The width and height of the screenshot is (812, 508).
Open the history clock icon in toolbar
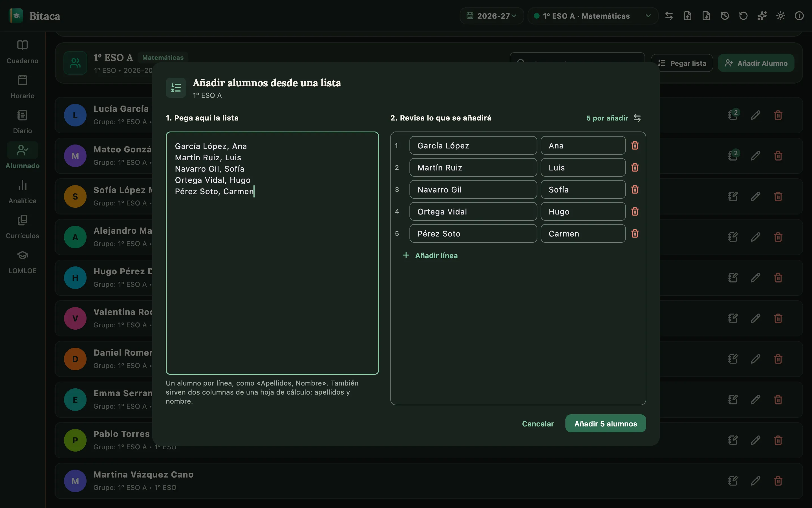(x=725, y=16)
